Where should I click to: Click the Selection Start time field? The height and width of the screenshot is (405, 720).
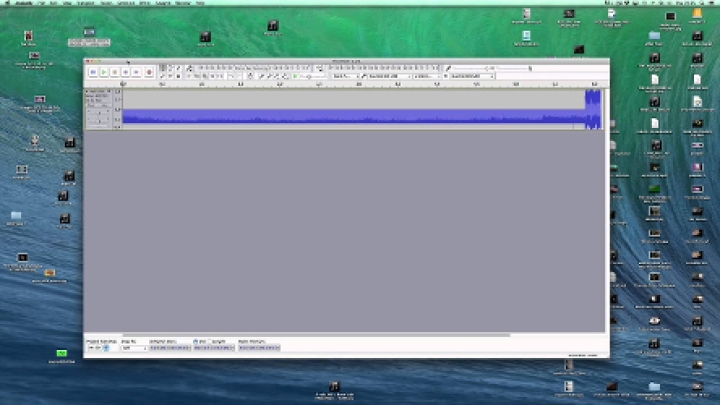tap(170, 348)
